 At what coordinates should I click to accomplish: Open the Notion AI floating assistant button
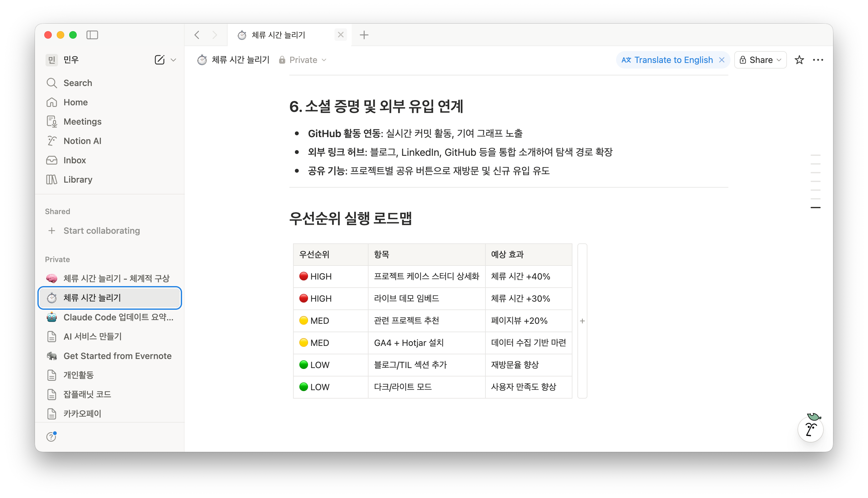[810, 429]
